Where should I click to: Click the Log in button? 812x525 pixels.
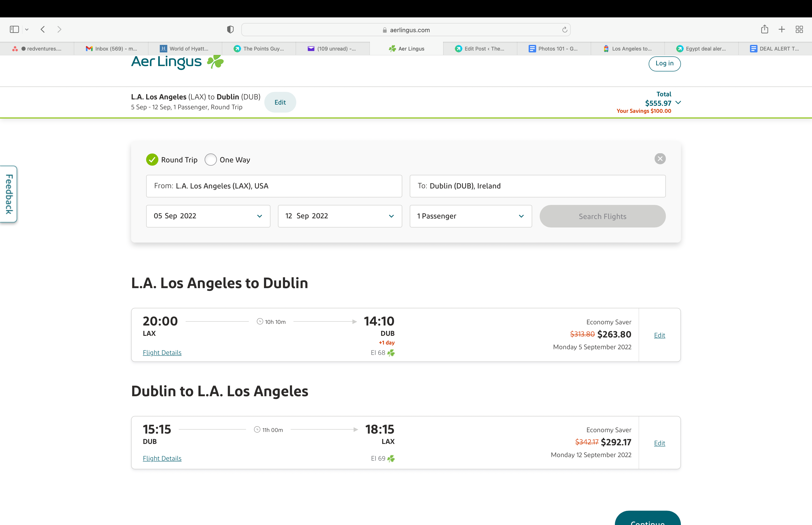point(664,63)
